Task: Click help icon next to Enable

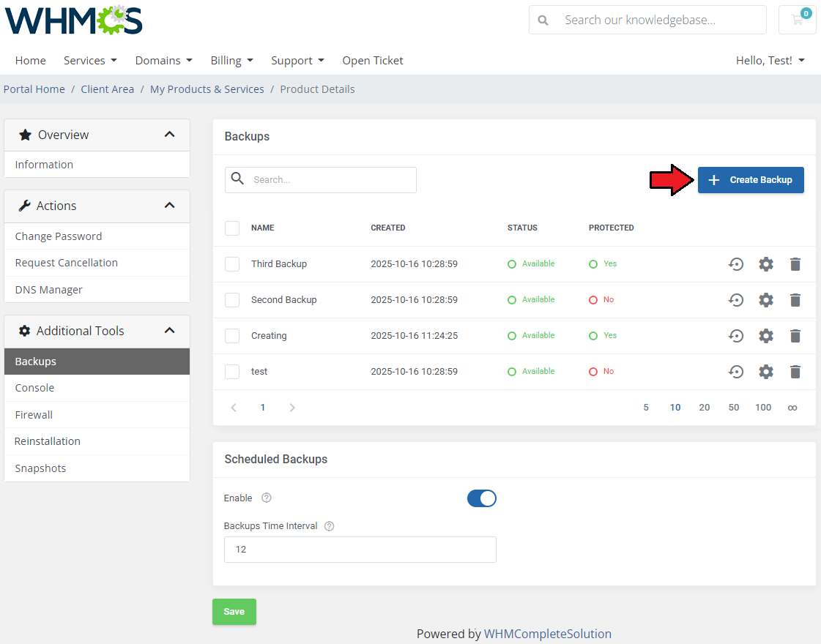Action: point(267,498)
